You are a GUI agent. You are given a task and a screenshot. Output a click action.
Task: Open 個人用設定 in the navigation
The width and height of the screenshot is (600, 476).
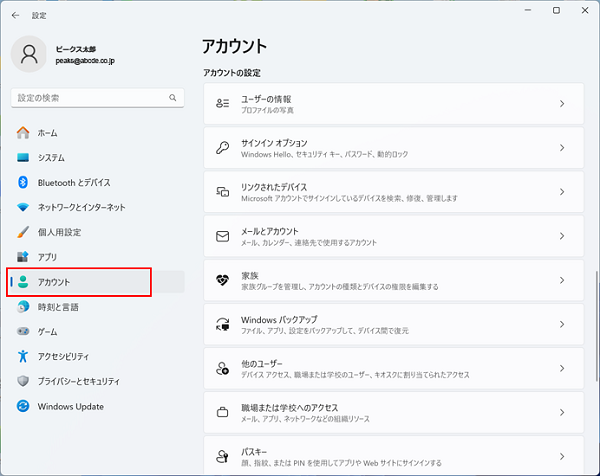[59, 232]
